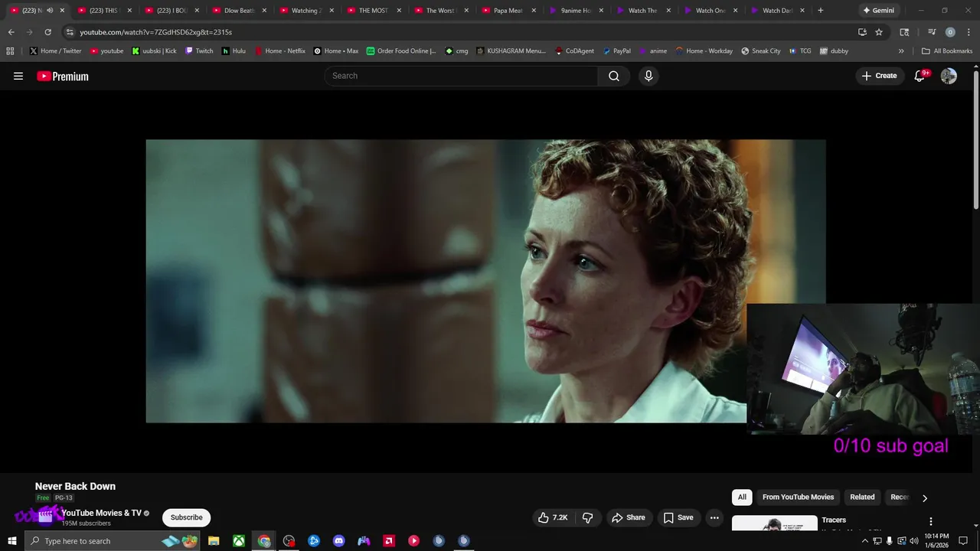This screenshot has width=980, height=551.
Task: Open Chrome profile icon in toolbar
Action: (950, 32)
